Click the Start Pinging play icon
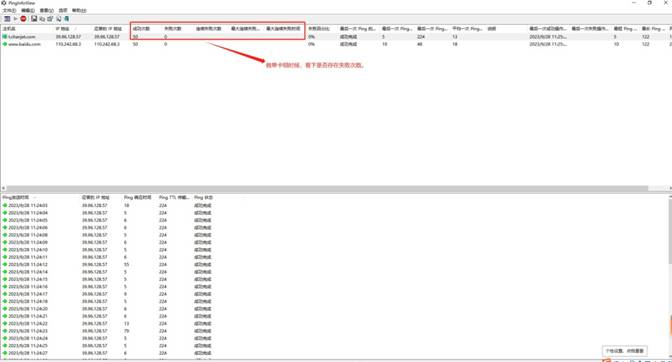This screenshot has width=672, height=362. pos(15,19)
